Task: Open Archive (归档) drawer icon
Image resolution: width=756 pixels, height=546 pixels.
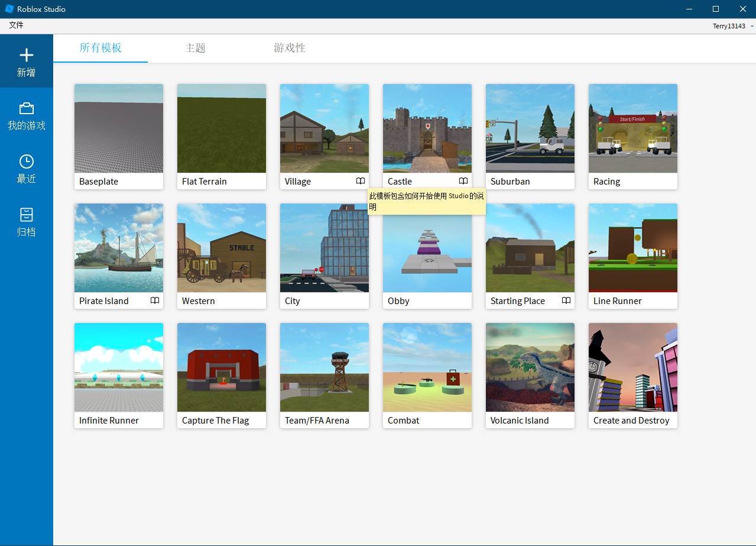Action: pos(26,215)
